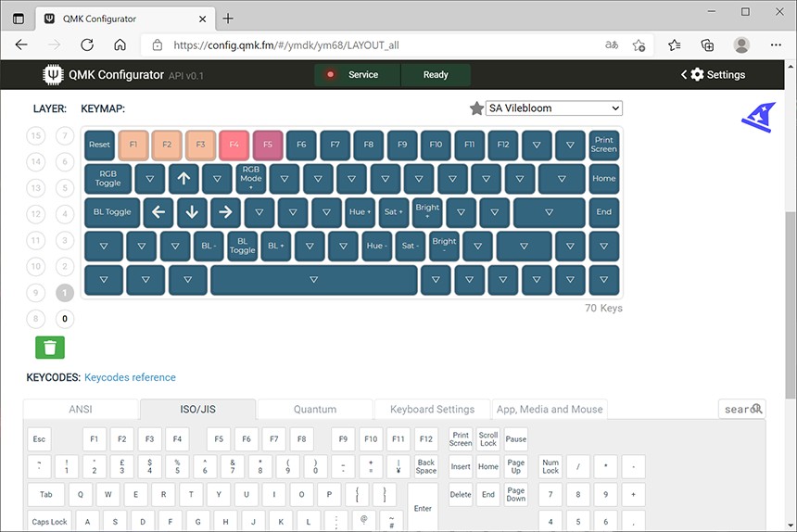This screenshot has height=532, width=797.
Task: Select the magenta F5 key on keymap
Action: click(268, 145)
